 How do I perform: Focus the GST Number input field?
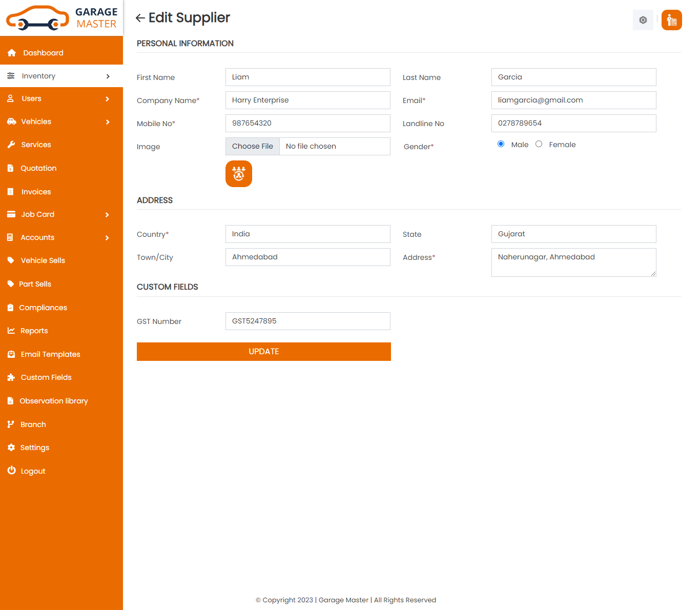307,321
